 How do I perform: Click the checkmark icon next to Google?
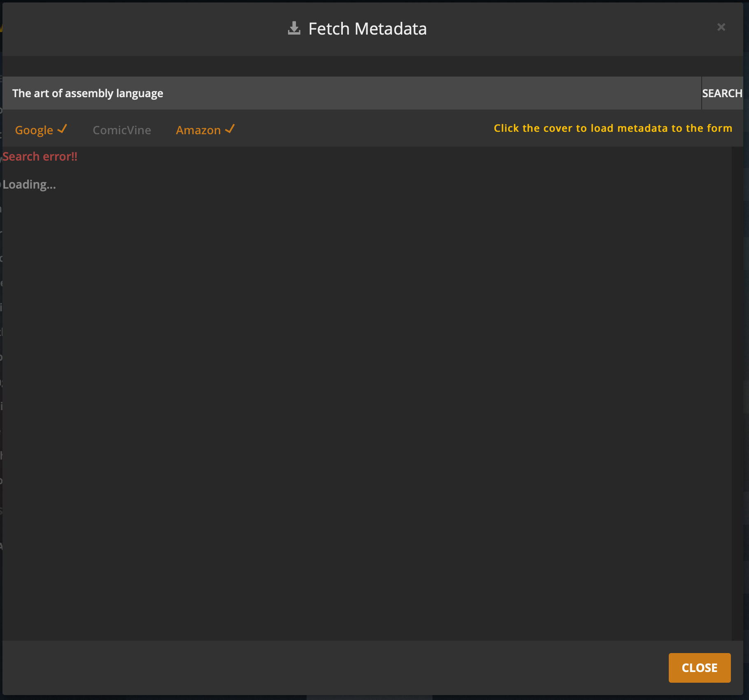(x=62, y=129)
